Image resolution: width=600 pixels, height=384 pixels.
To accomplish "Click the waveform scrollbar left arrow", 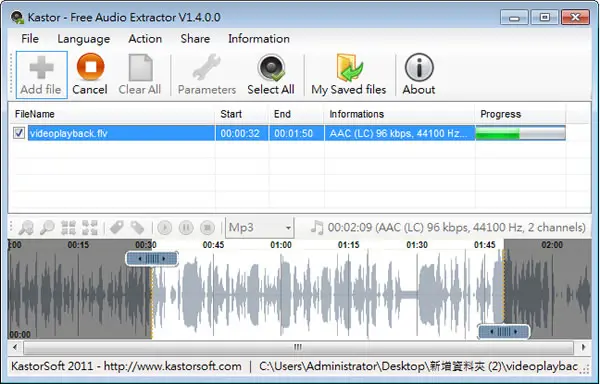I will (x=15, y=347).
